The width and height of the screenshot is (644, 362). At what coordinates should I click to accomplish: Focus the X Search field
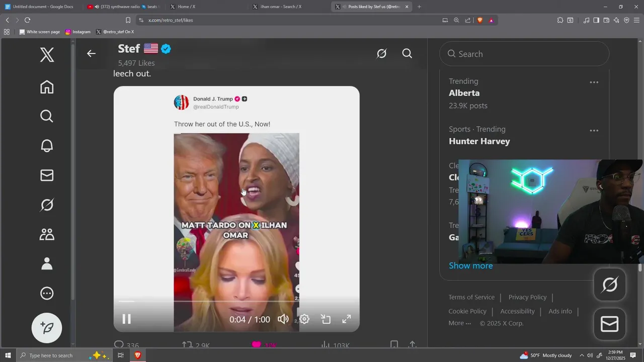[x=524, y=54]
